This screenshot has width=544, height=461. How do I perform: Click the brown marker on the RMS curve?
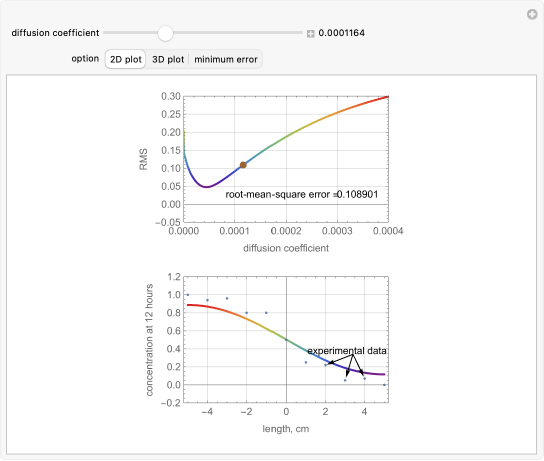tap(243, 165)
